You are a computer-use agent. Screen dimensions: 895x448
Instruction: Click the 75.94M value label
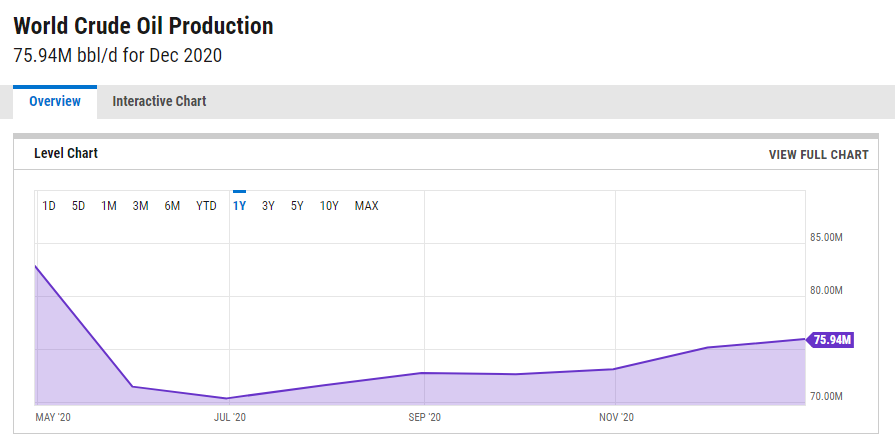(x=832, y=340)
